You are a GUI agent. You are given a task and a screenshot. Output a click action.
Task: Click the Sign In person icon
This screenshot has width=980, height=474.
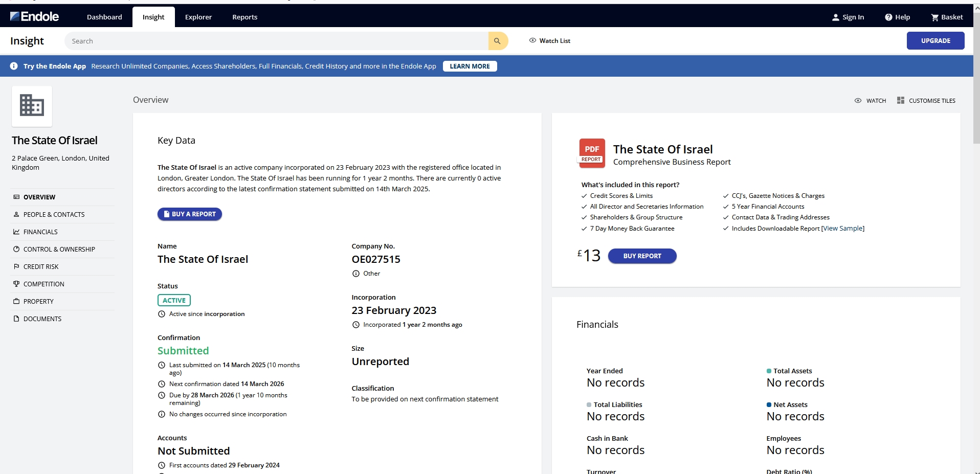click(836, 17)
